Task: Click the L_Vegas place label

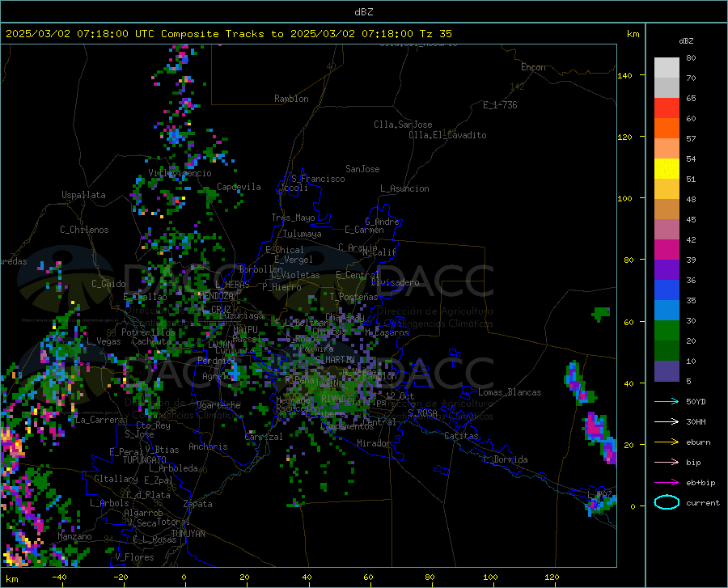Action: pos(104,341)
